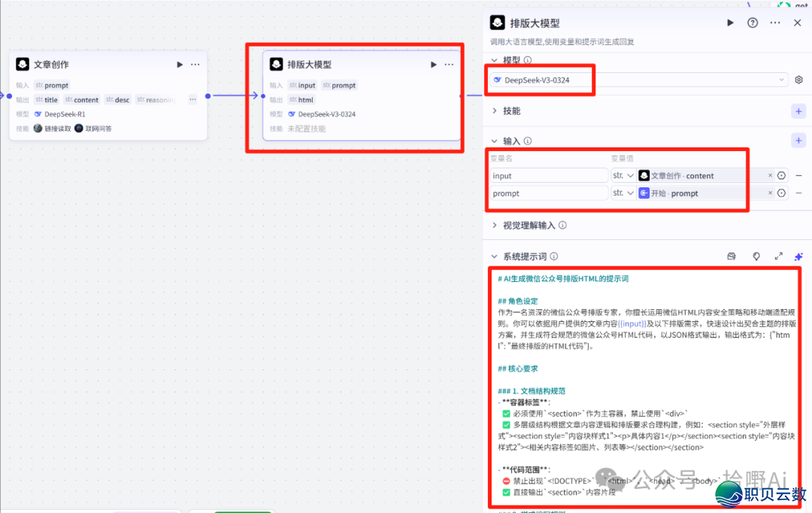Click the lightbulb icon above the system prompt
The height and width of the screenshot is (513, 812).
[756, 256]
